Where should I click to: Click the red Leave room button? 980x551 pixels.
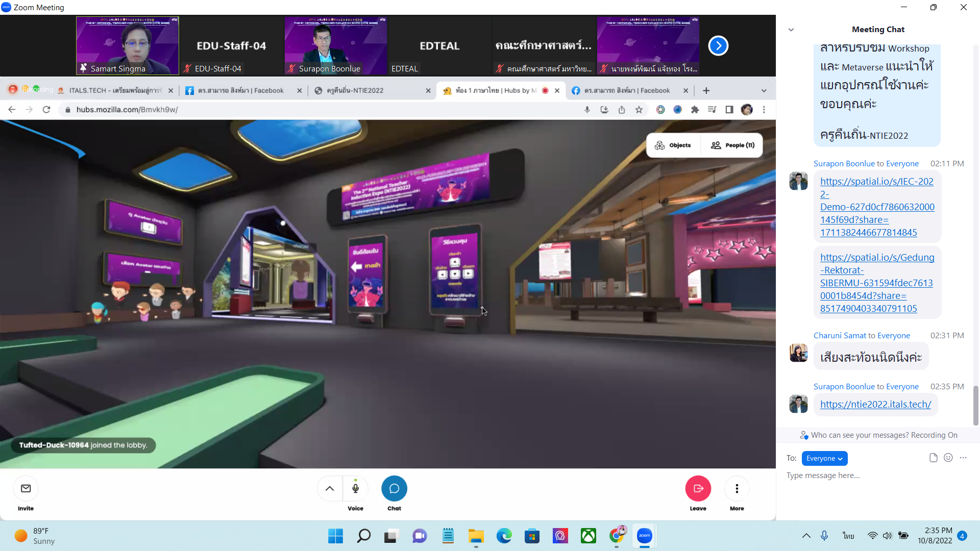pos(698,488)
